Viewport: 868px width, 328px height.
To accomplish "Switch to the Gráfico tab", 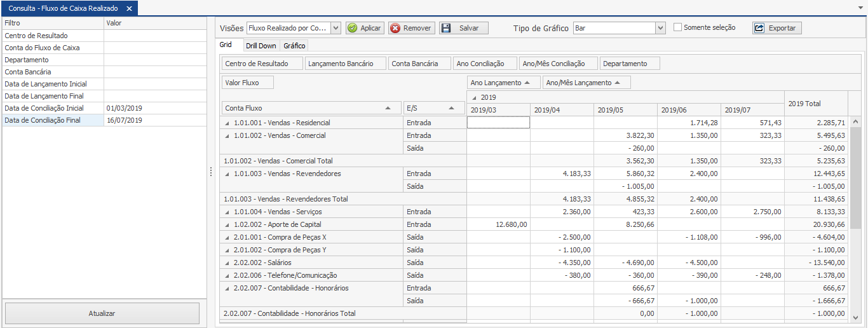I will pos(294,46).
